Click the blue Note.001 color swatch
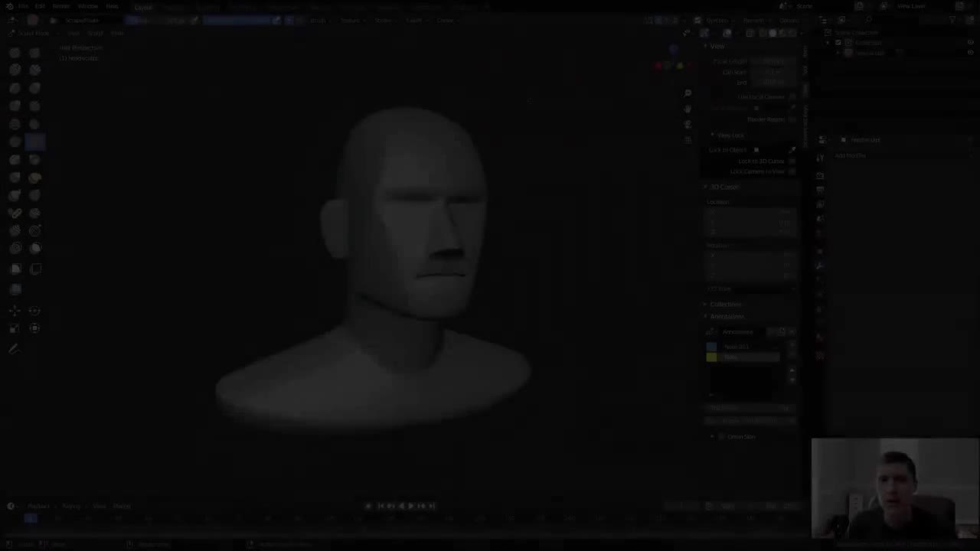The height and width of the screenshot is (551, 980). pyautogui.click(x=711, y=347)
